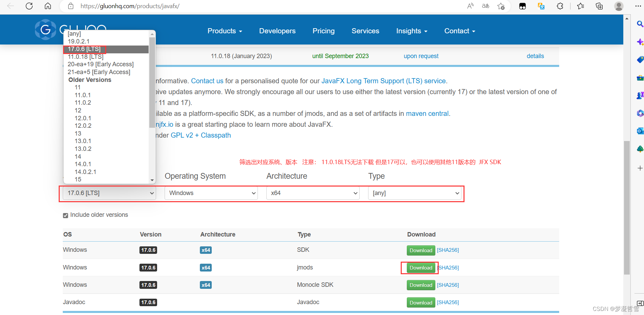Expand the Contact menu
644x315 pixels.
460,31
